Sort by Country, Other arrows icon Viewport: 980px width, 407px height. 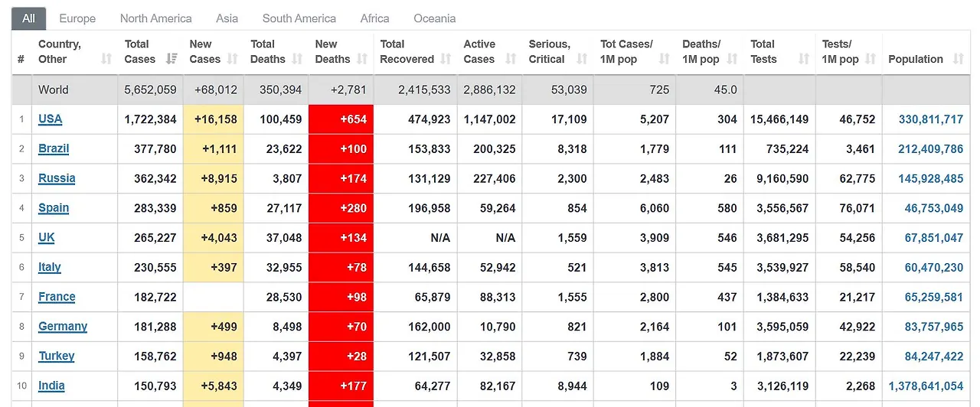pos(106,59)
